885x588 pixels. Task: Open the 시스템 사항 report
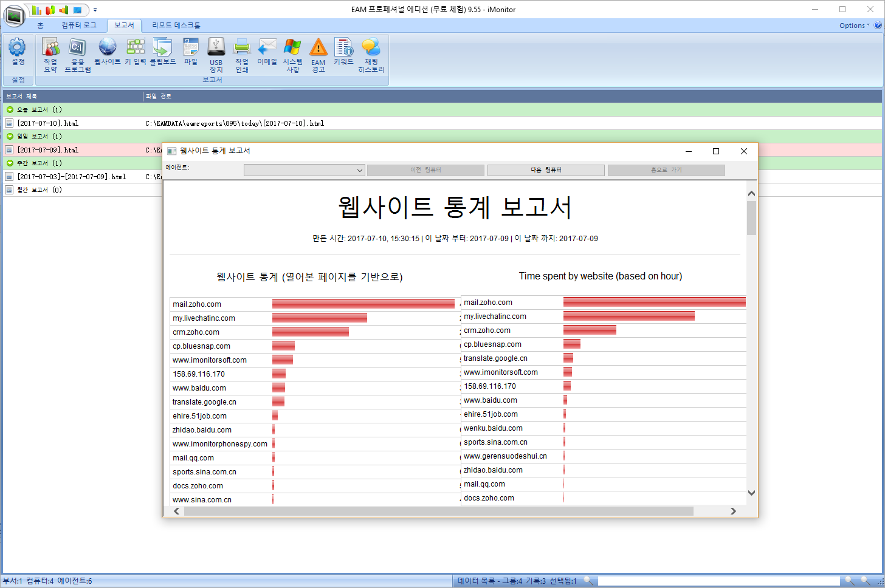tap(292, 55)
